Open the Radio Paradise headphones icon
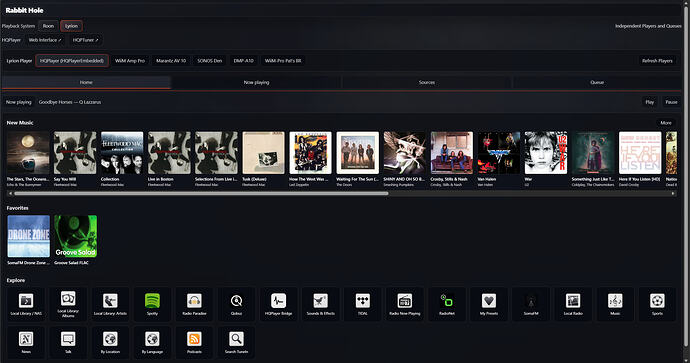This screenshot has width=690, height=363. pyautogui.click(x=194, y=301)
